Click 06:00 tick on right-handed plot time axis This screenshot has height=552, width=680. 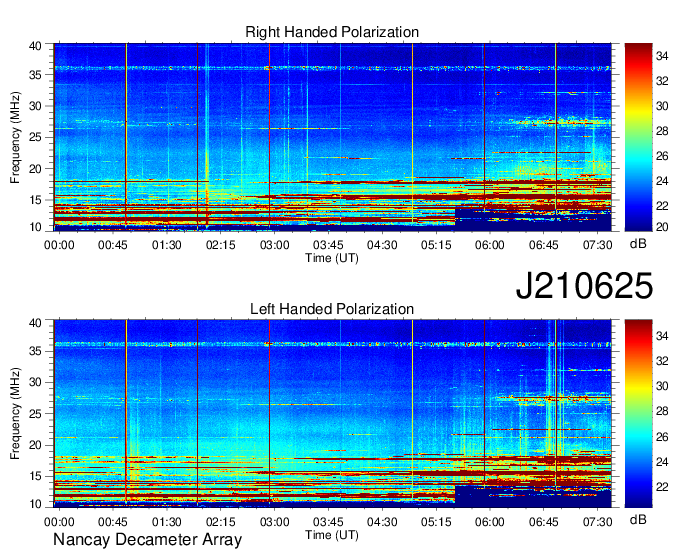pyautogui.click(x=490, y=245)
